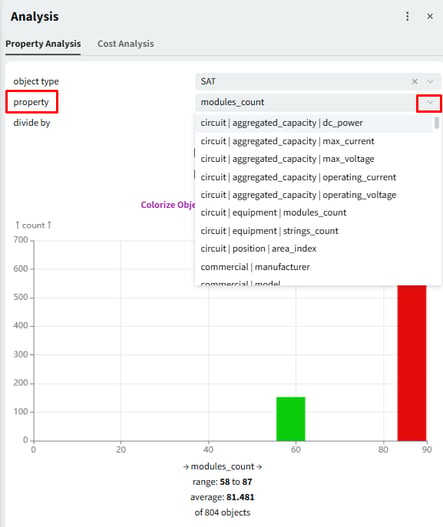Pick circuit aggregated_capacity operating_voltage option
This screenshot has height=527, width=443.
coord(313,195)
